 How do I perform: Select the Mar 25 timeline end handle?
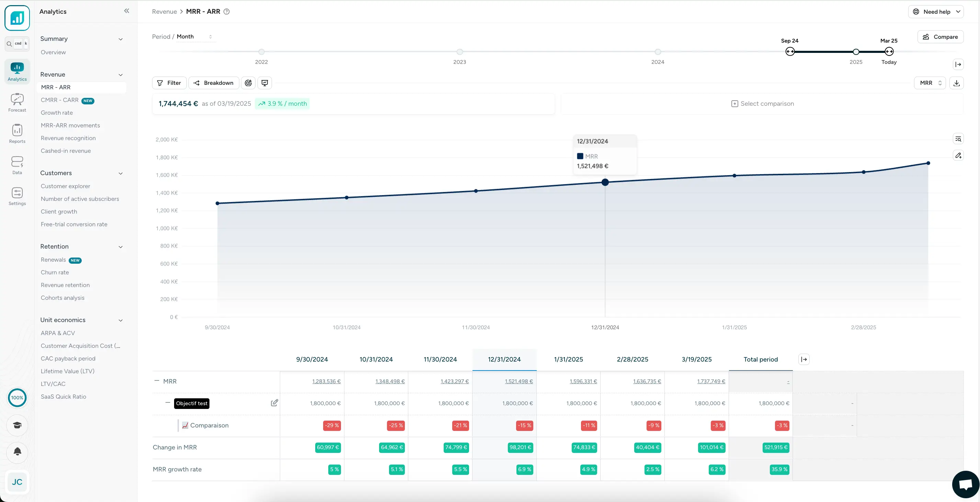[889, 52]
